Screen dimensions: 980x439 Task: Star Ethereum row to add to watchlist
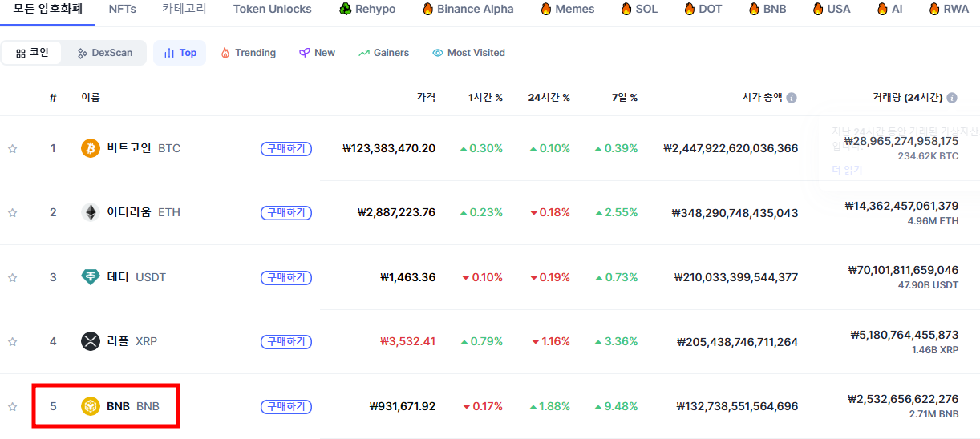[x=12, y=212]
